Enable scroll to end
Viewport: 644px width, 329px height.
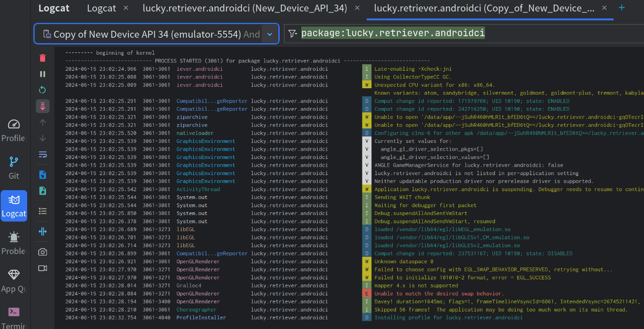coord(42,106)
